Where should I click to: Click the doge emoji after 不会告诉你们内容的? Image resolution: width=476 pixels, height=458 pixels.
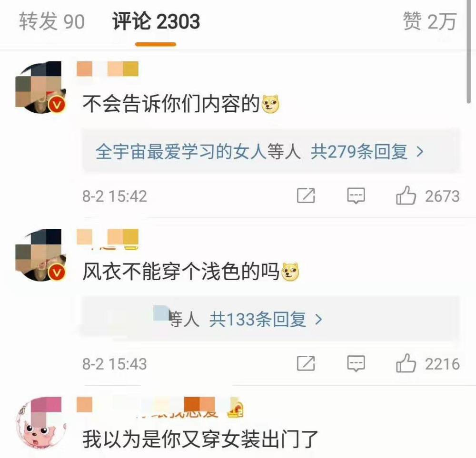[x=270, y=104]
